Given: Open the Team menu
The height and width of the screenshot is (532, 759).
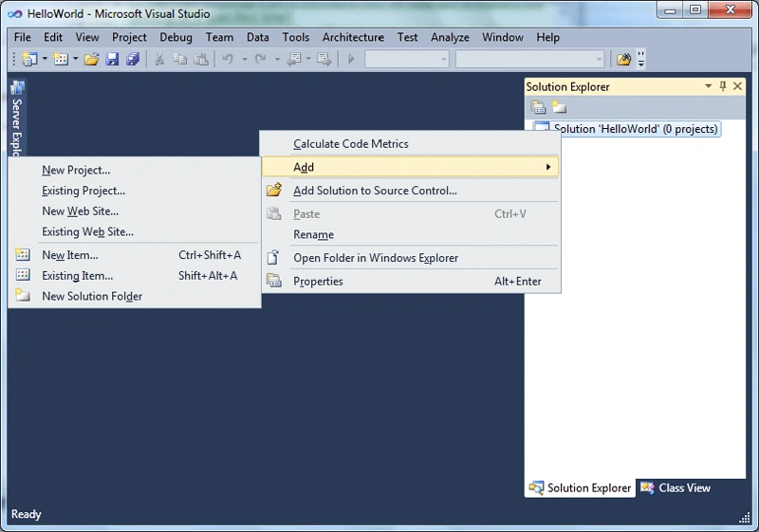Looking at the screenshot, I should 219,37.
